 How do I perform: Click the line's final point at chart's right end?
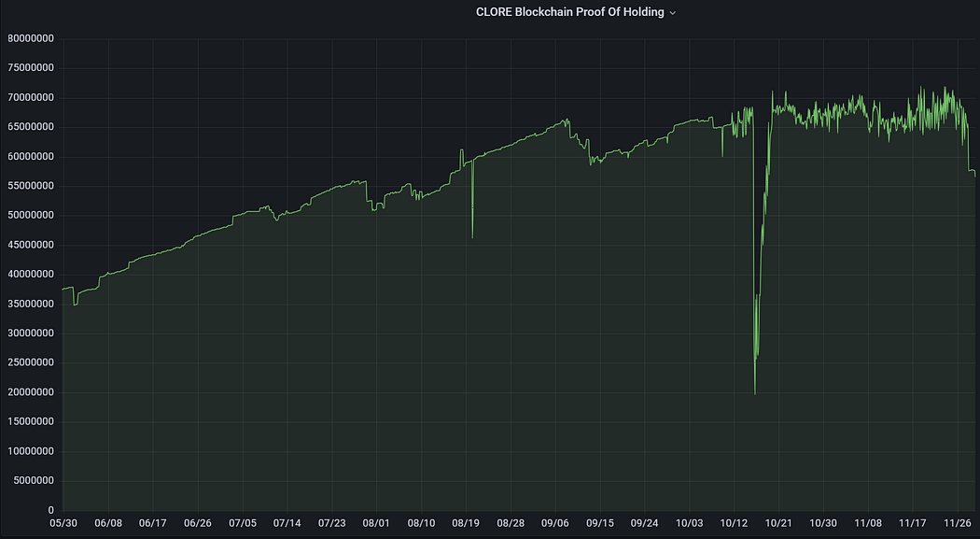[x=975, y=177]
